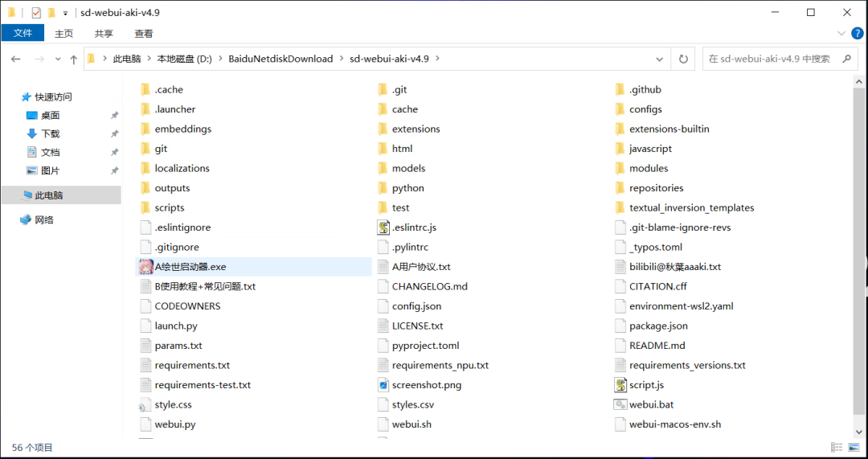Click the search box for sd-webui-aki-v4.9
The image size is (868, 459).
780,59
